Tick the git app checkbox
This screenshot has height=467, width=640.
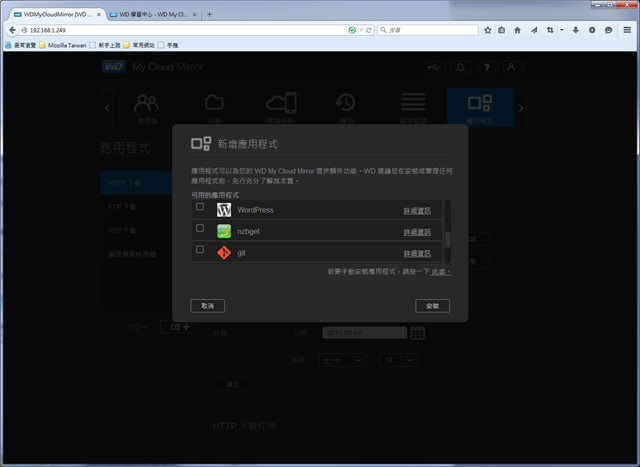(200, 249)
